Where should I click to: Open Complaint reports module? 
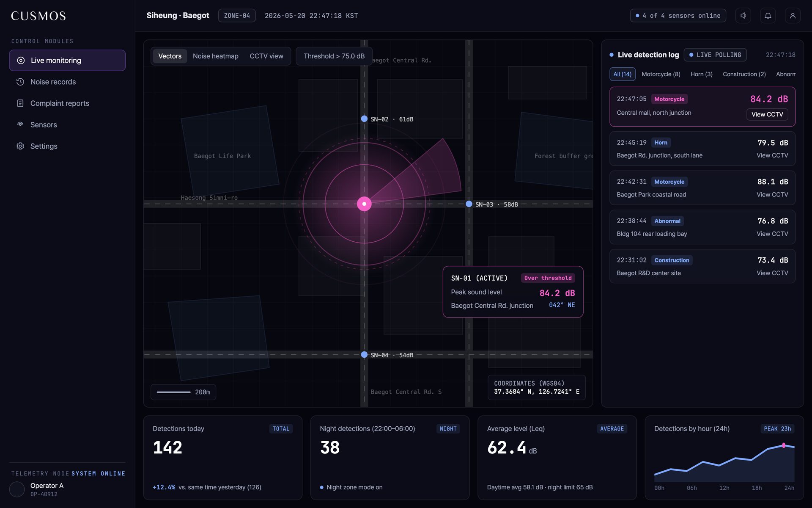coord(67,103)
